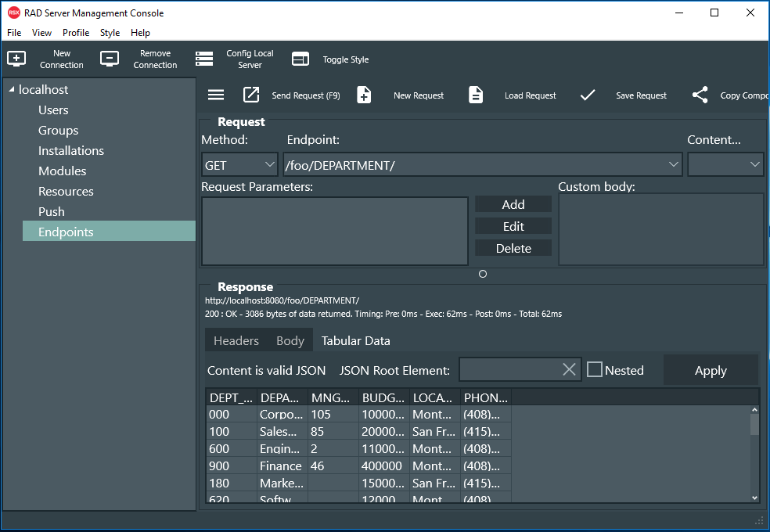
Task: Select Users in the tree
Action: [x=53, y=110]
